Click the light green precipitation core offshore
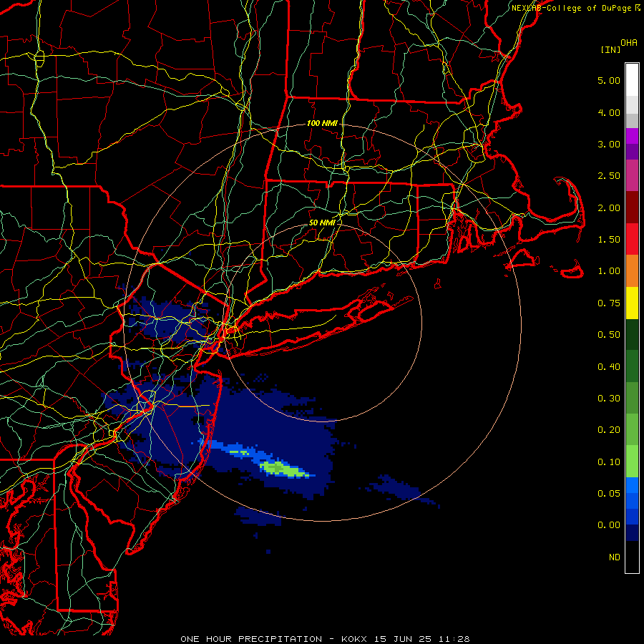The width and height of the screenshot is (644, 644). pos(283,469)
